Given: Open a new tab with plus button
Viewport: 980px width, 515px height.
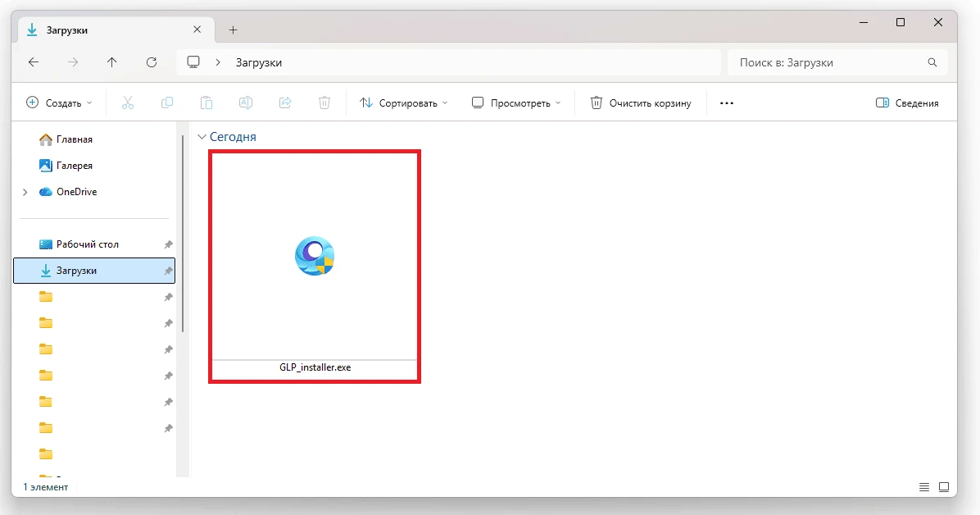Looking at the screenshot, I should (233, 30).
